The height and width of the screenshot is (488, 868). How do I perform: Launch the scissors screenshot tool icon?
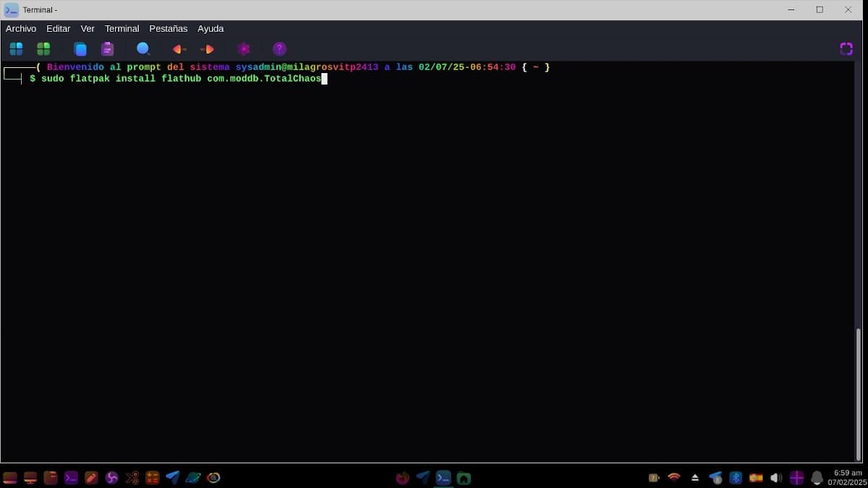(x=132, y=478)
